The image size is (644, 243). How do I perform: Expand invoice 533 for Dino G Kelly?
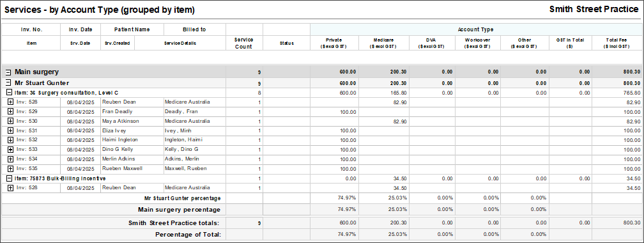click(x=11, y=150)
